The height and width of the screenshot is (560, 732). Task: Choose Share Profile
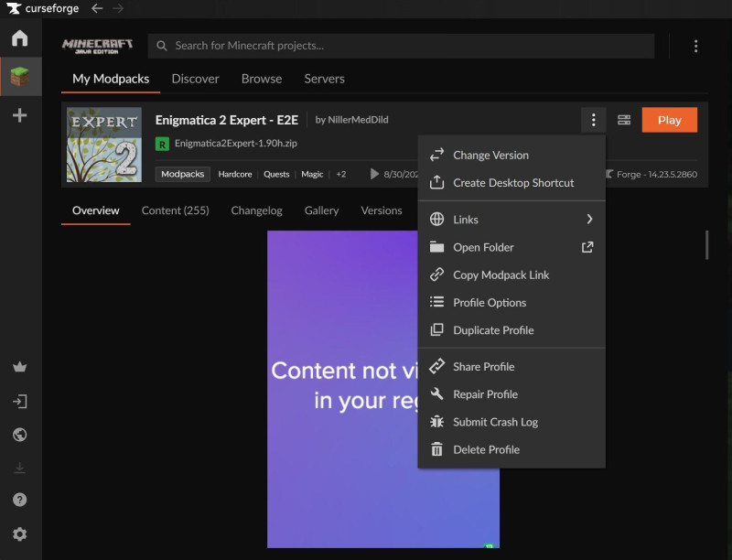pyautogui.click(x=511, y=367)
